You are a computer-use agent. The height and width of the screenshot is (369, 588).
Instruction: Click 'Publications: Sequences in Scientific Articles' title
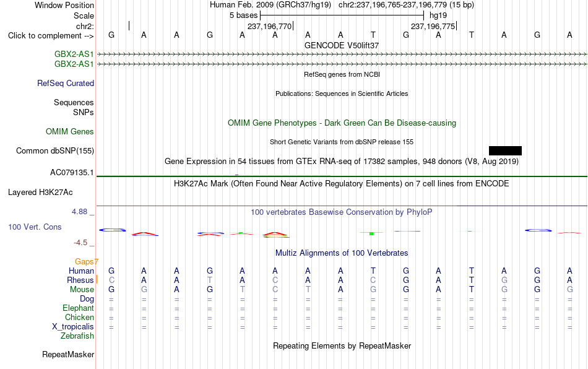click(x=342, y=93)
